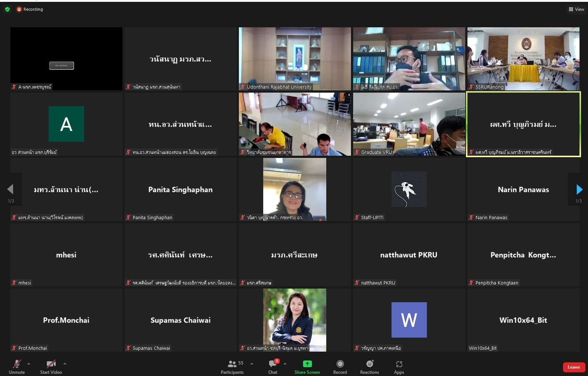
Task: Click the Record button in toolbar
Action: pos(340,366)
